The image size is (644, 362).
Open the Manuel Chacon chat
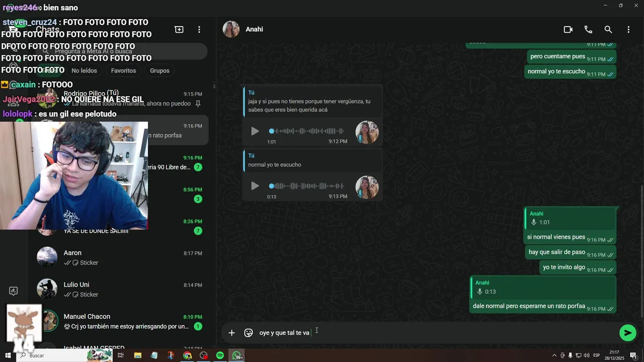(120, 321)
